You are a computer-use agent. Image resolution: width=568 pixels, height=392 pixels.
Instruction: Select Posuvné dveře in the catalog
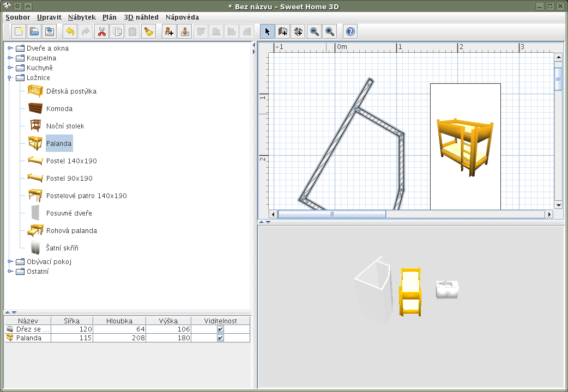69,213
